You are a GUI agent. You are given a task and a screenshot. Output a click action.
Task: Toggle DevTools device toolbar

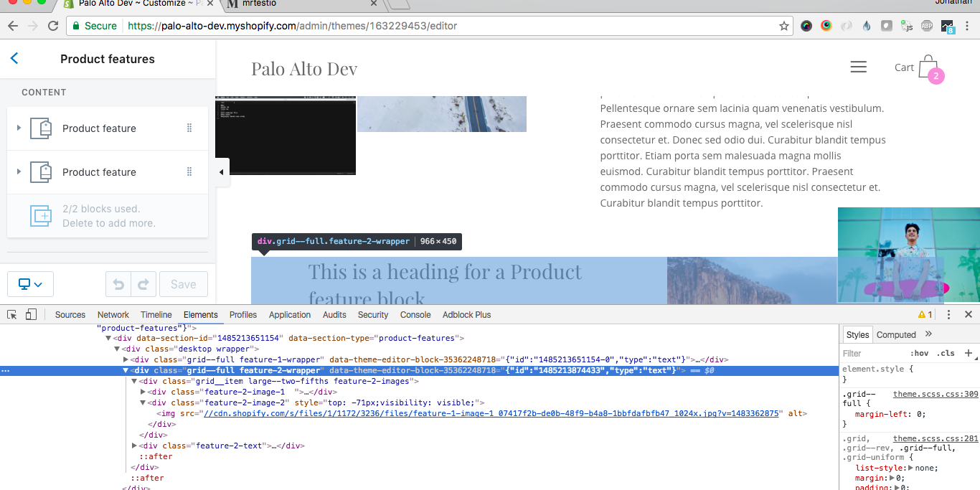point(31,314)
